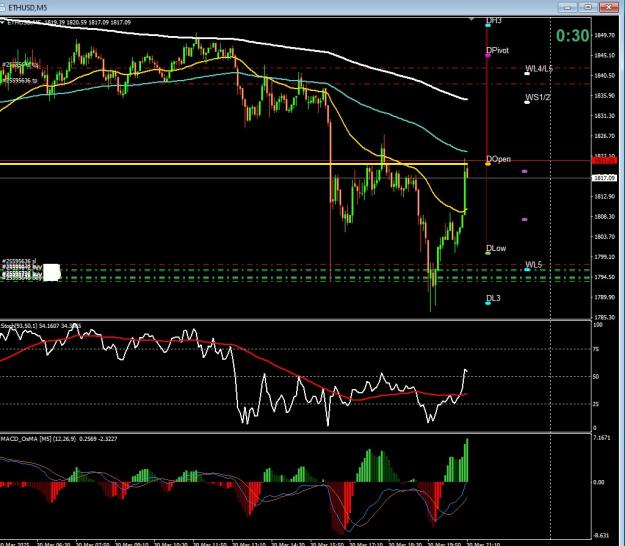Click the yellow DOpen level marker
Screen dimensions: 625x546
point(488,164)
